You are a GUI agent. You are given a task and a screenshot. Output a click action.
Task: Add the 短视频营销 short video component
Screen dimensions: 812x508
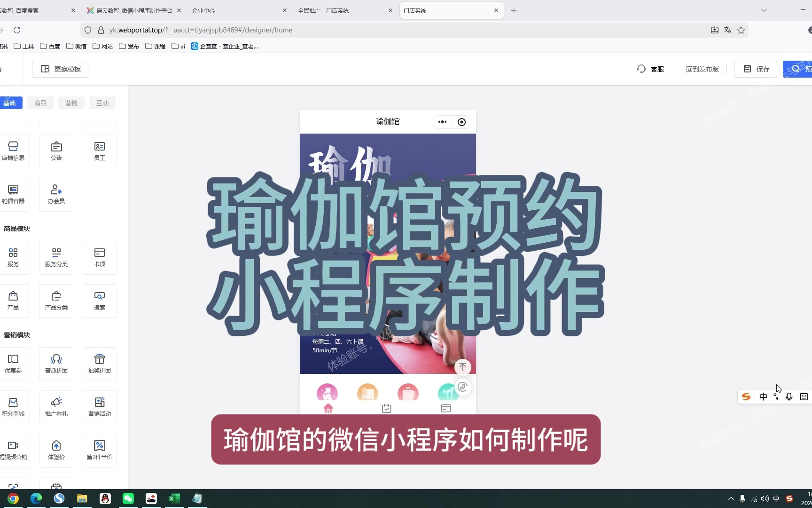(13, 450)
